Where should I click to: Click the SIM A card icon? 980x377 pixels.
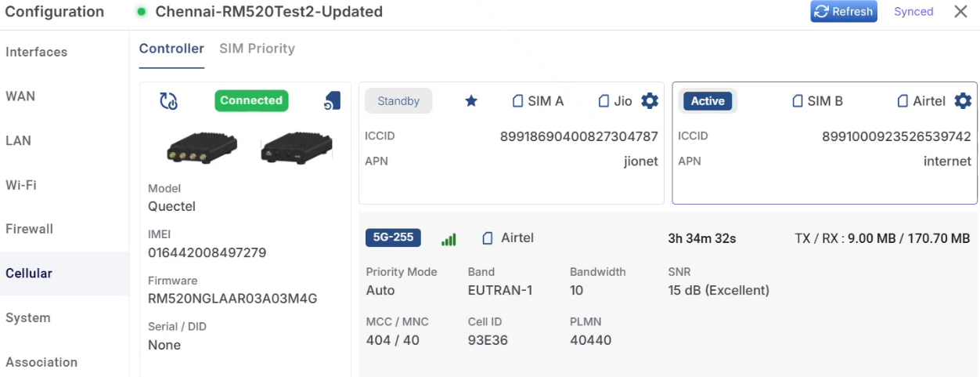click(517, 101)
